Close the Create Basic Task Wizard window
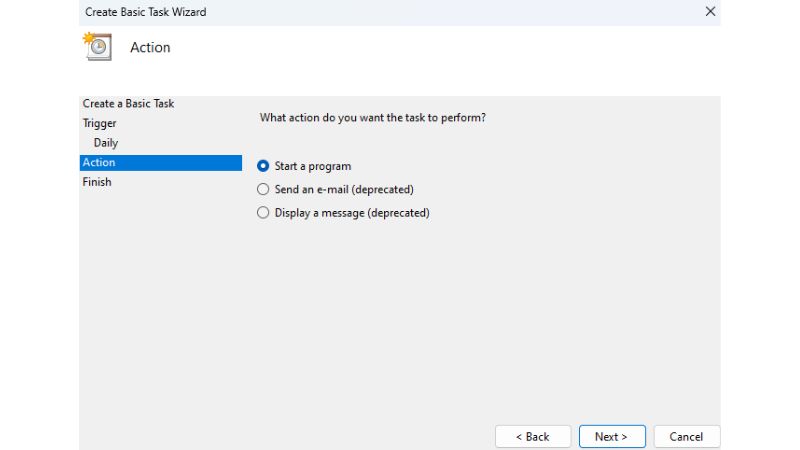 [710, 12]
